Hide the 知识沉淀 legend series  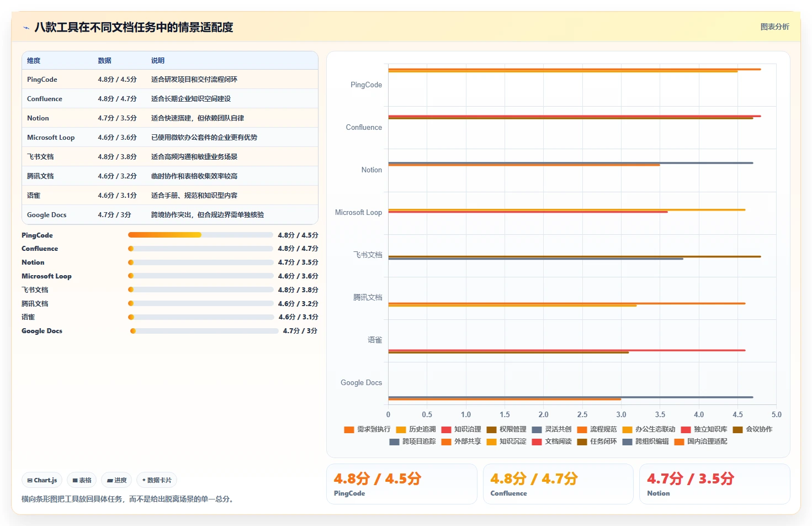click(x=506, y=441)
